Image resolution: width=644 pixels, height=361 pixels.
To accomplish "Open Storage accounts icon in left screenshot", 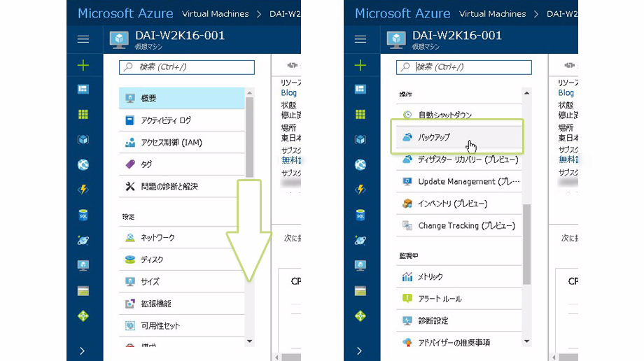I will (83, 291).
